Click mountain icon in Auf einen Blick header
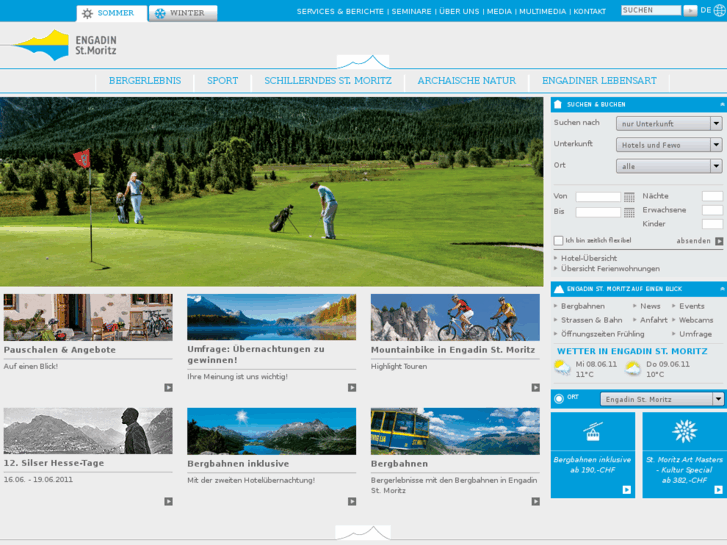The image size is (727, 545). pos(559,289)
